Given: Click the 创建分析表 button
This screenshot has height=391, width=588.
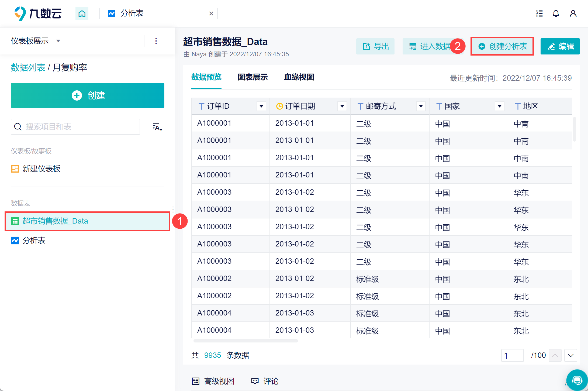Looking at the screenshot, I should 502,46.
